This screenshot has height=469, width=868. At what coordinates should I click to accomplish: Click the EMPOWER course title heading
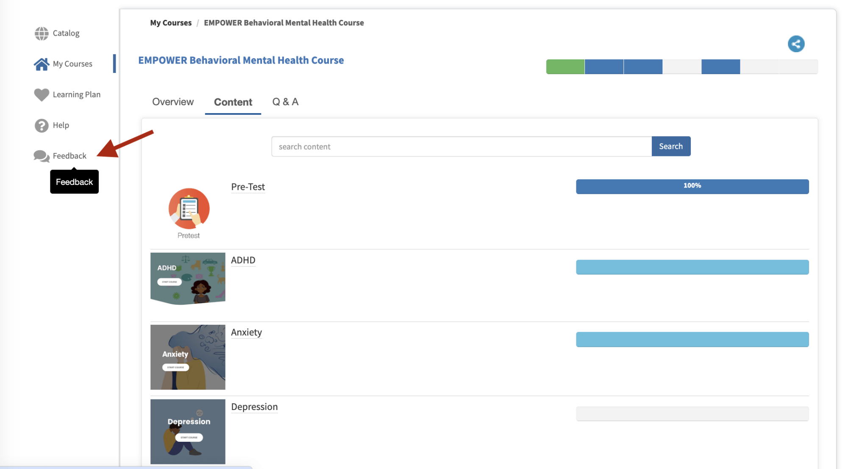(x=241, y=60)
